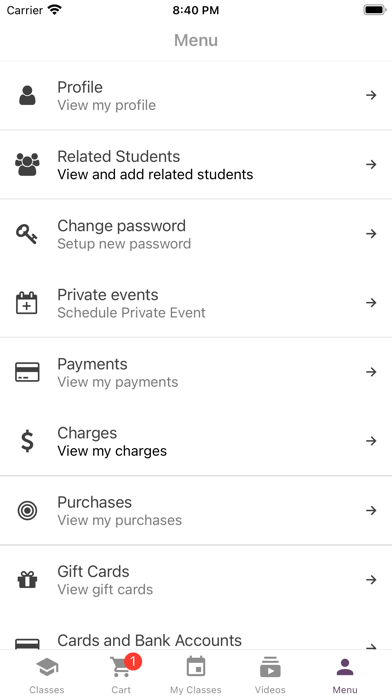Select the Menu tab in bottom bar
Viewport: 392px width, 696px height.
(x=345, y=674)
